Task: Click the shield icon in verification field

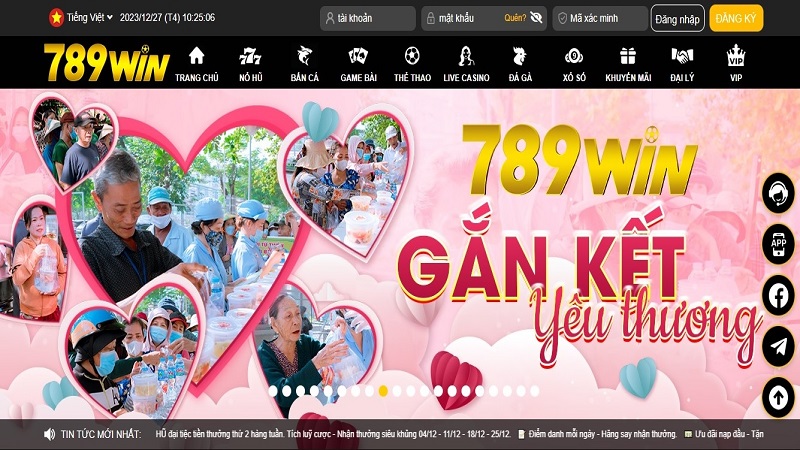Action: [x=562, y=18]
